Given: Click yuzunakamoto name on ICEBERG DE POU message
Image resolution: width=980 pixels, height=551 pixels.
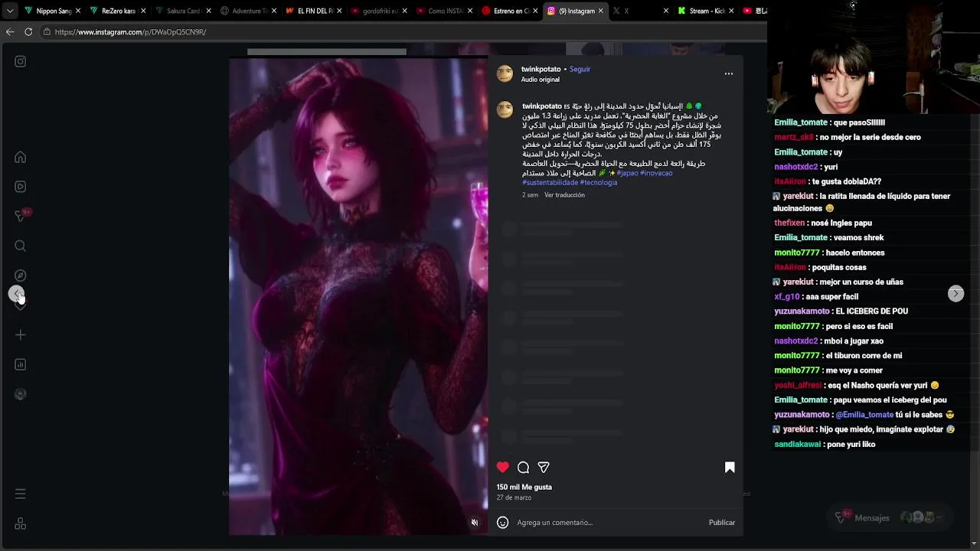Looking at the screenshot, I should click(x=802, y=311).
